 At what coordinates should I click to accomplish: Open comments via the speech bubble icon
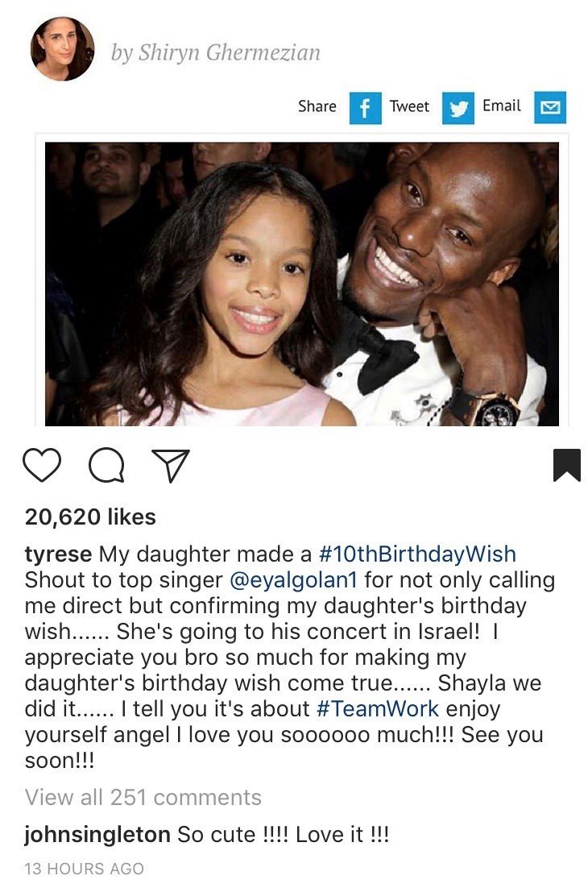(106, 465)
